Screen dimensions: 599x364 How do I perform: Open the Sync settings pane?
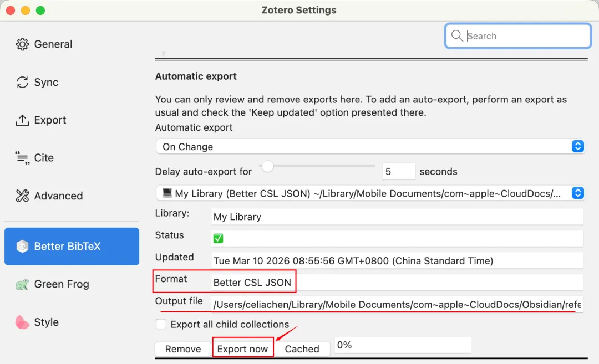[x=46, y=83]
